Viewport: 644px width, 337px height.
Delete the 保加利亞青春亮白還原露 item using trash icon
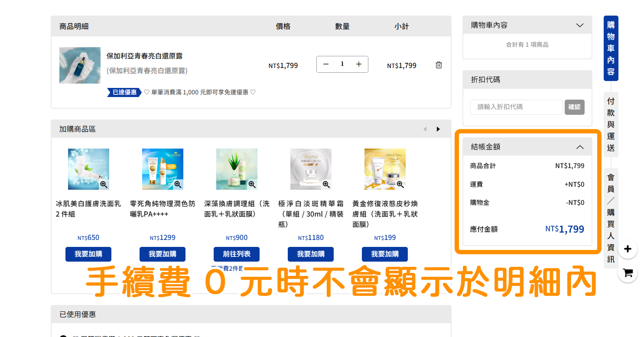tap(439, 65)
